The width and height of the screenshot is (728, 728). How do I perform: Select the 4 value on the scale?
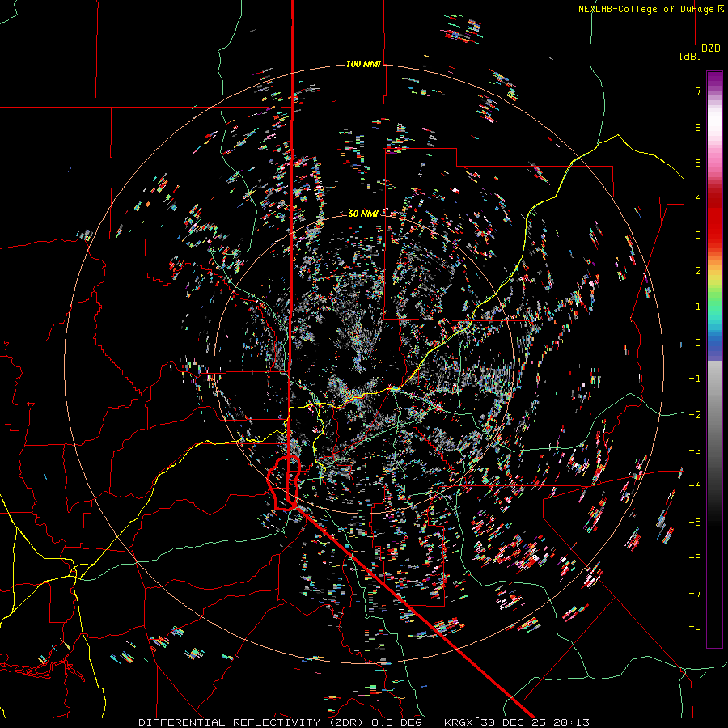tap(698, 199)
